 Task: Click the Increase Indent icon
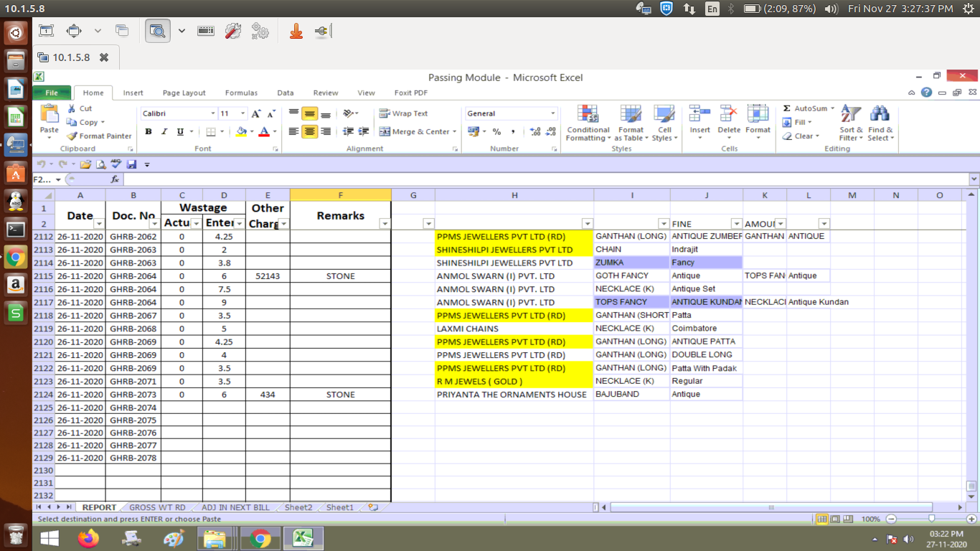[364, 131]
